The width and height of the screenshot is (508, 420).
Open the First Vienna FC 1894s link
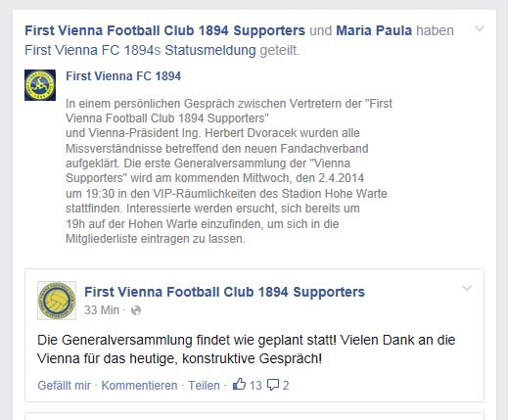[x=93, y=50]
